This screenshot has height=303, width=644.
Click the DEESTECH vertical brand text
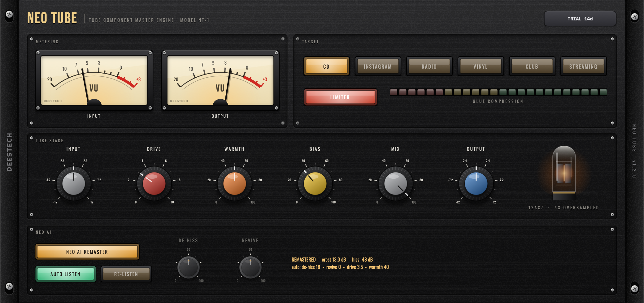pyautogui.click(x=9, y=152)
